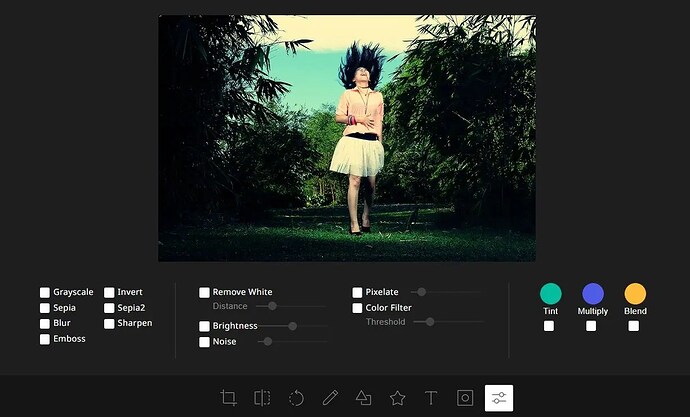Check the box under Tint
Viewport: 690px width, 417px height.
coord(549,326)
